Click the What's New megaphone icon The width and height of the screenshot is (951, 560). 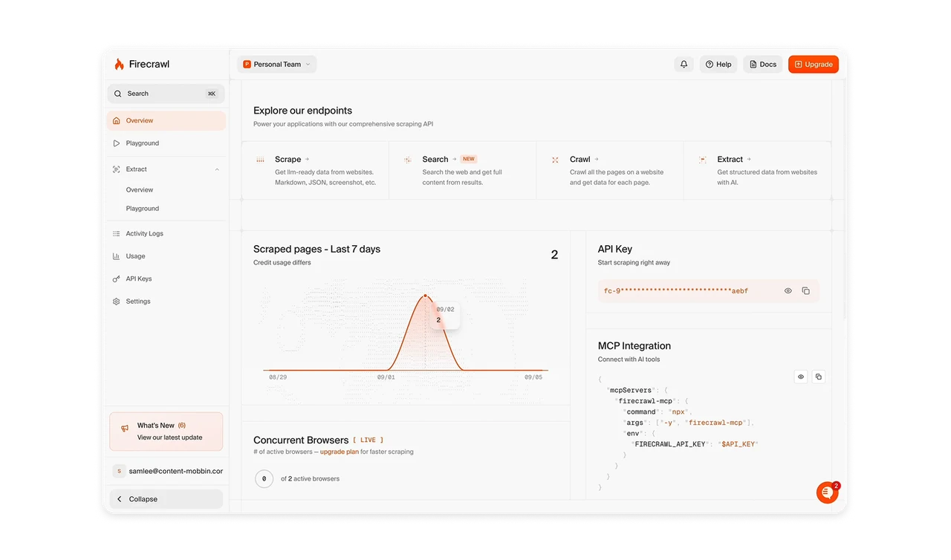pos(125,429)
